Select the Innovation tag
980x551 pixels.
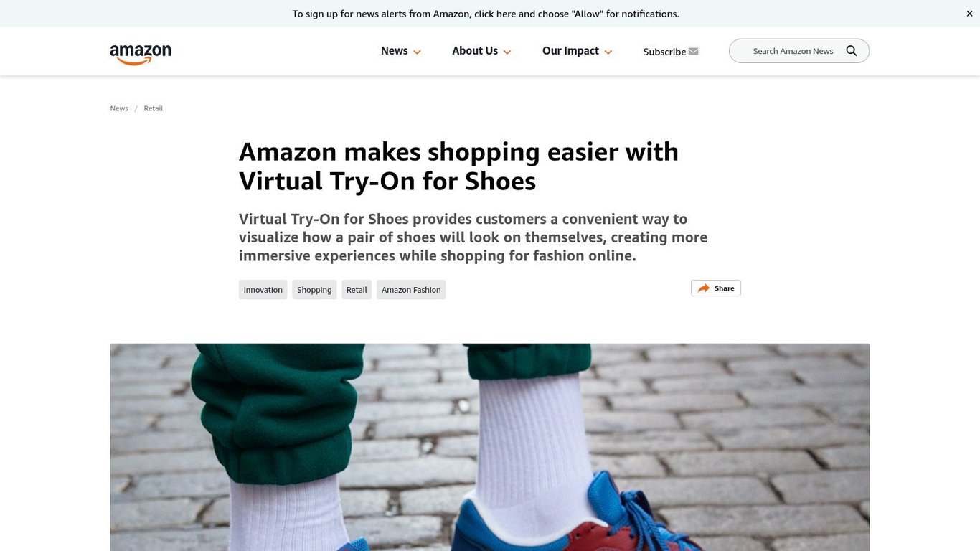pos(263,290)
